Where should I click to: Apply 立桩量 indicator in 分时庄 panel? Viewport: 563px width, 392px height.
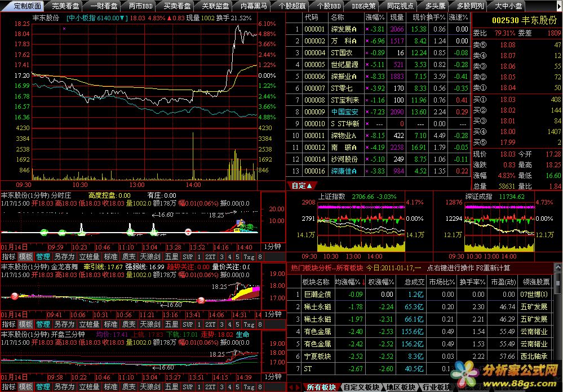point(89,257)
